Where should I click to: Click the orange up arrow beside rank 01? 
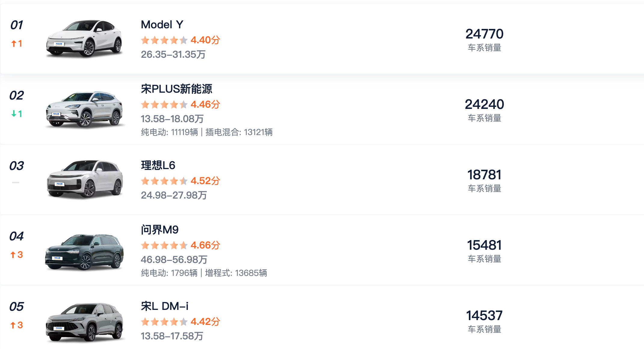16,44
